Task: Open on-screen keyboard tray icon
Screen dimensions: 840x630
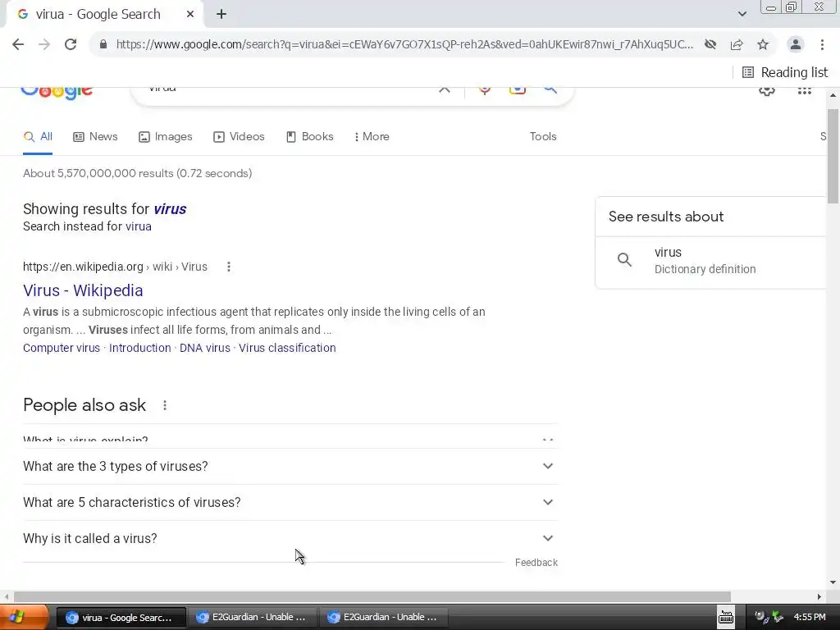Action: (726, 617)
